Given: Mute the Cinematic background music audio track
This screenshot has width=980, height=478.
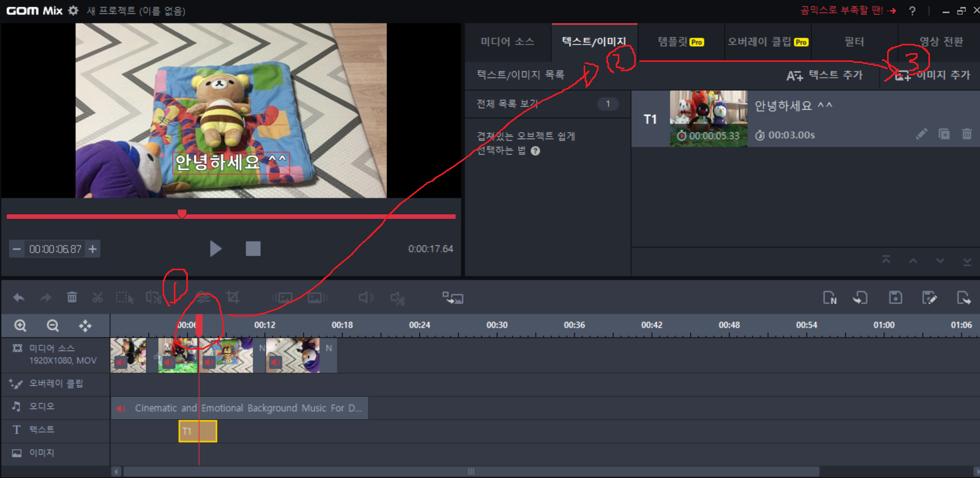Looking at the screenshot, I should tap(121, 408).
